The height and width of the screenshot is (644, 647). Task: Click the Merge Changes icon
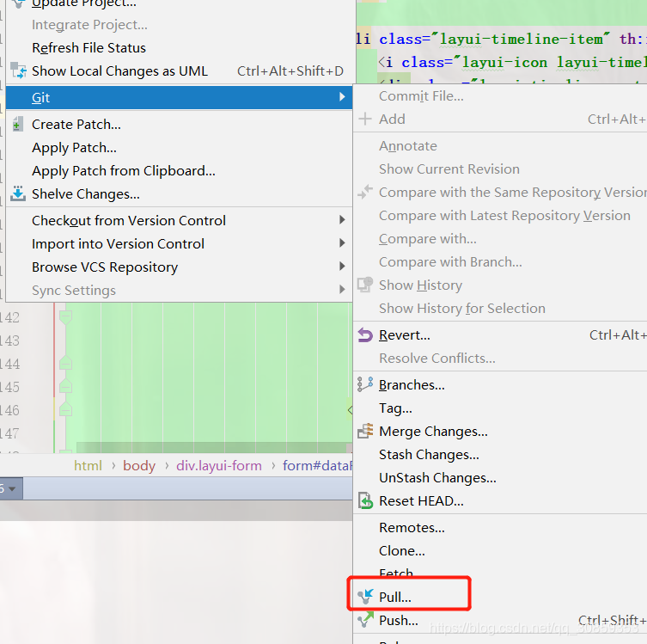(365, 431)
